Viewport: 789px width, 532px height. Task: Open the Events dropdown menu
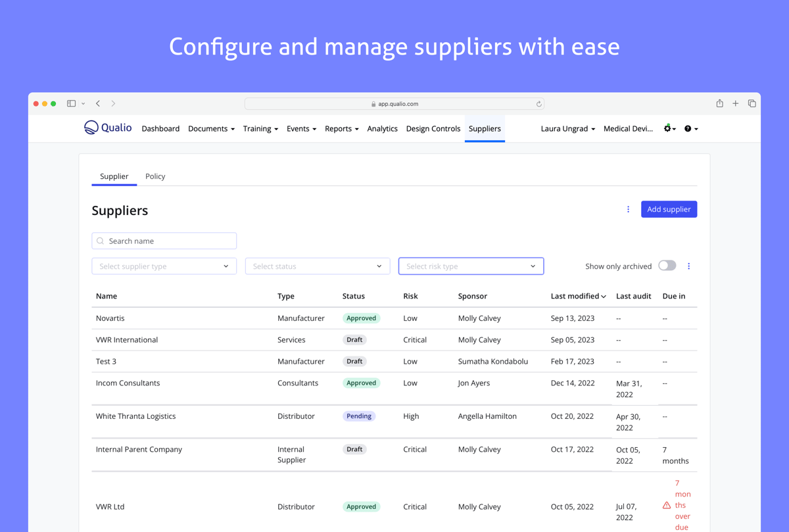(x=301, y=129)
